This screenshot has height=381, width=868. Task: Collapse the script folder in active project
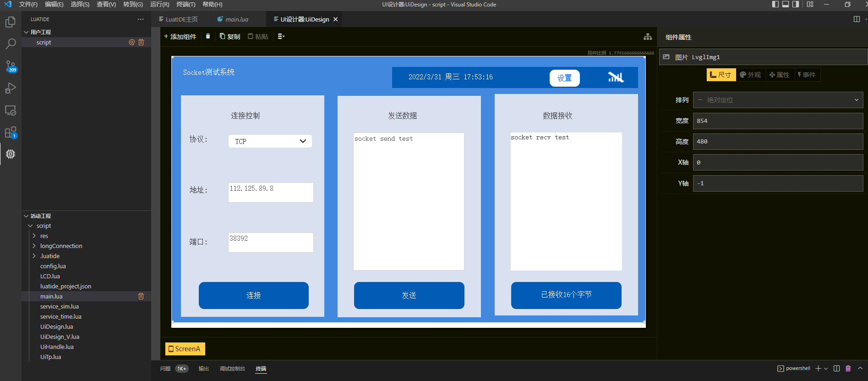coord(31,226)
